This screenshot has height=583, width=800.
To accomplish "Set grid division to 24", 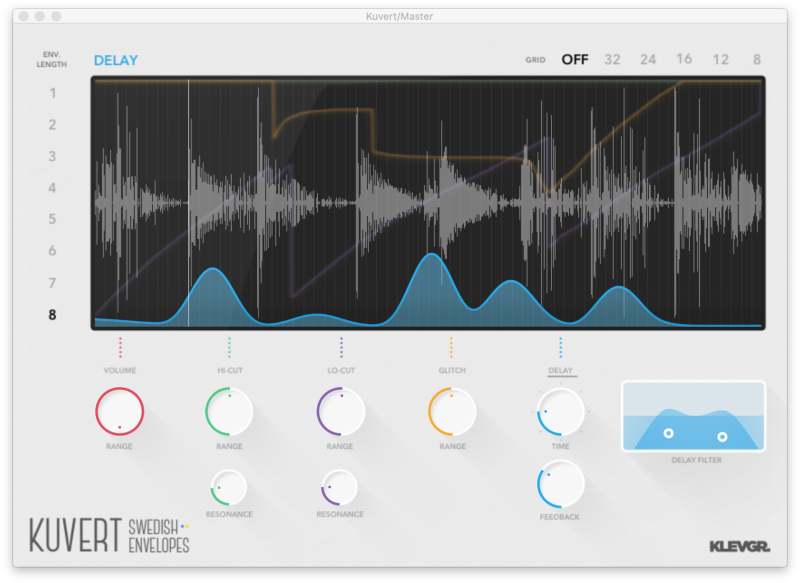I will [x=648, y=60].
